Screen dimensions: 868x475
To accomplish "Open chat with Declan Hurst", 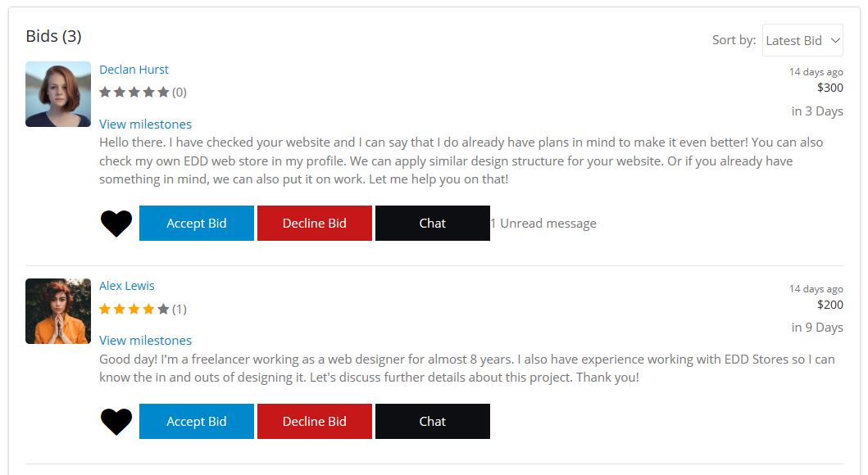I will [x=433, y=224].
